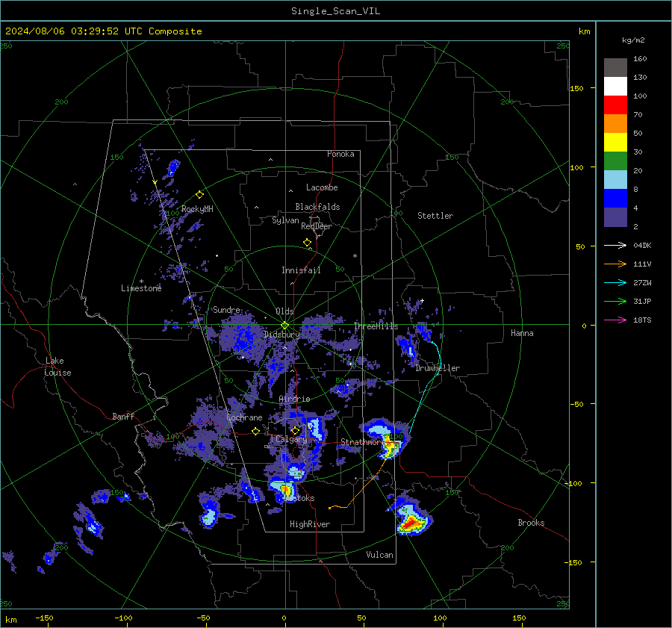Click the Airdrie city label

click(x=294, y=399)
